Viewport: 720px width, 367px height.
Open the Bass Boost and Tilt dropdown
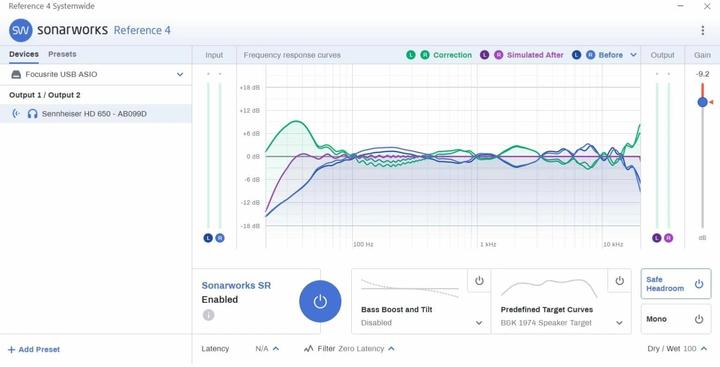pos(479,323)
